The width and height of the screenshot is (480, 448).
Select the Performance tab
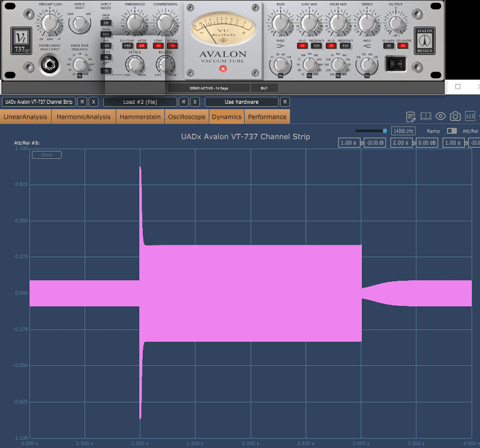[267, 117]
